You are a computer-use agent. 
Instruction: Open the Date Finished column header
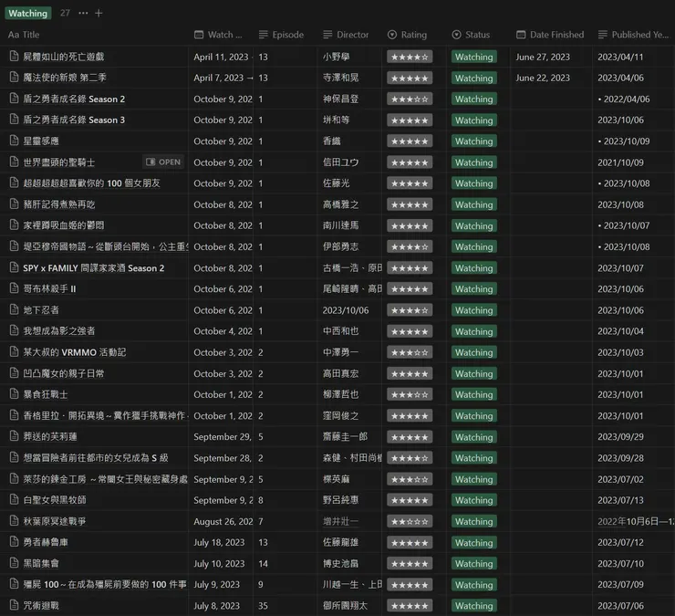pyautogui.click(x=550, y=35)
